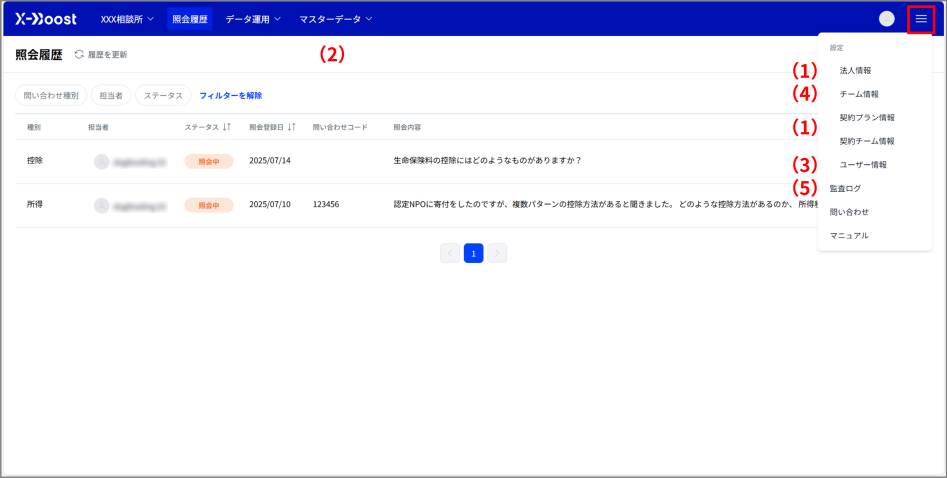The width and height of the screenshot is (947, 478).
Task: Expand the マスターデータ menu
Action: click(x=336, y=19)
